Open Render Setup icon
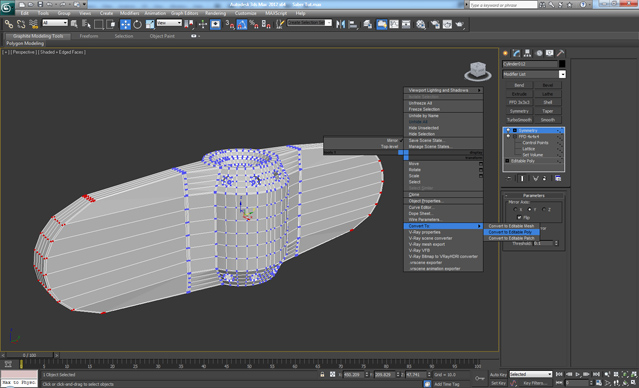Screen dimensions: 639x388 (x=435, y=24)
